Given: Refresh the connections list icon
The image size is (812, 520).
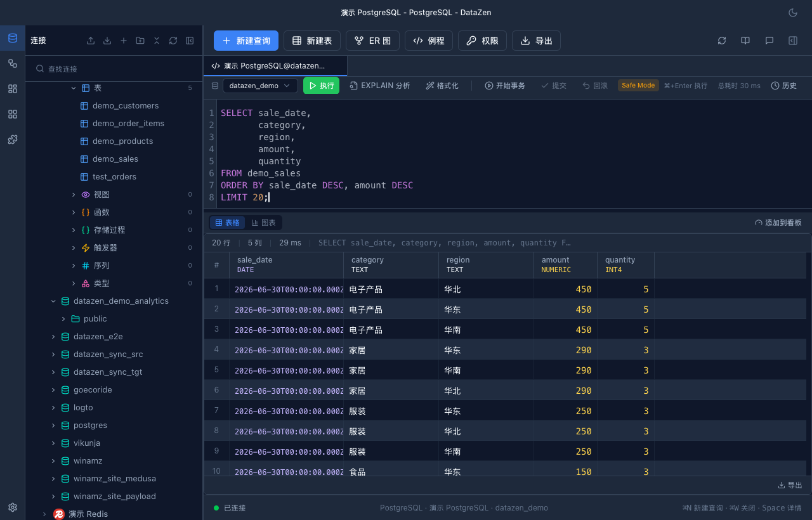Looking at the screenshot, I should [173, 41].
